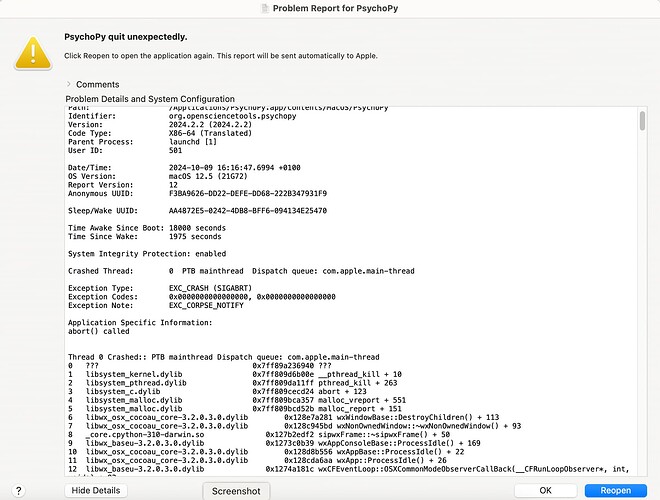The image size is (660, 500).
Task: Click stack frame 0 '???' line
Action: (x=200, y=366)
